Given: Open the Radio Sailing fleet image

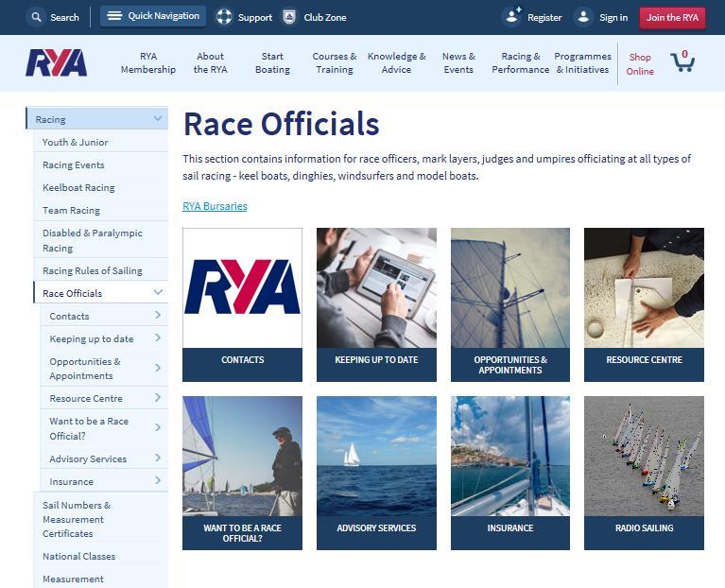Looking at the screenshot, I should point(644,456).
